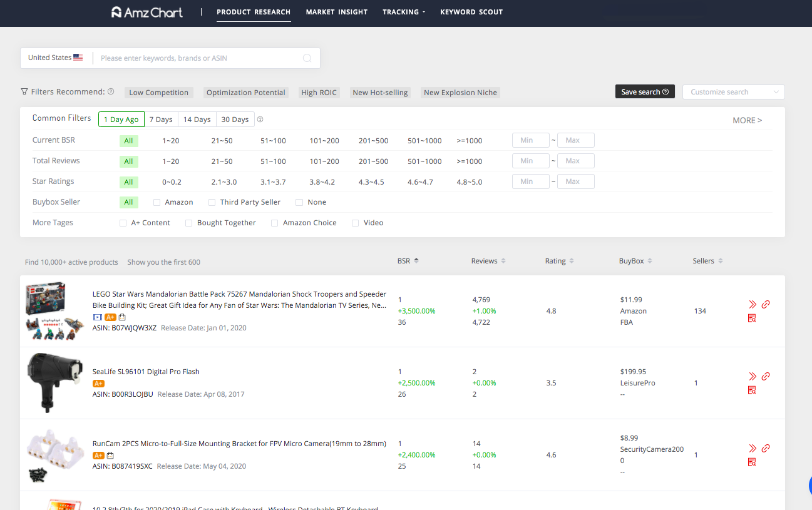Click the Current BSR Min input field
The height and width of the screenshot is (510, 812).
(x=530, y=141)
